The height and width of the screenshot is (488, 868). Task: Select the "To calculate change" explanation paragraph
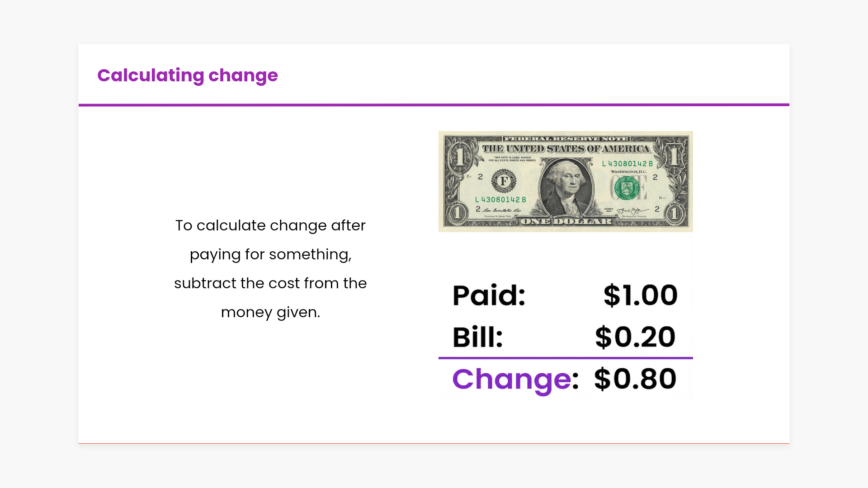[270, 268]
